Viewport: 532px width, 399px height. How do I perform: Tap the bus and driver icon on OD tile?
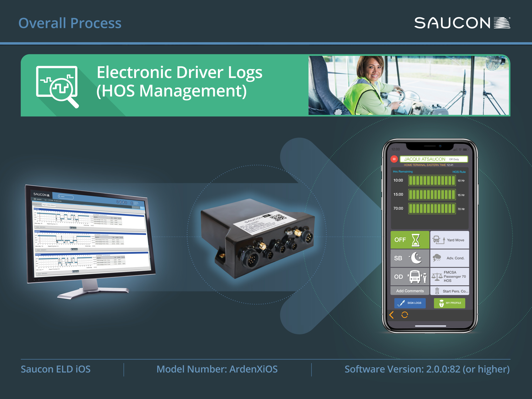click(x=417, y=277)
